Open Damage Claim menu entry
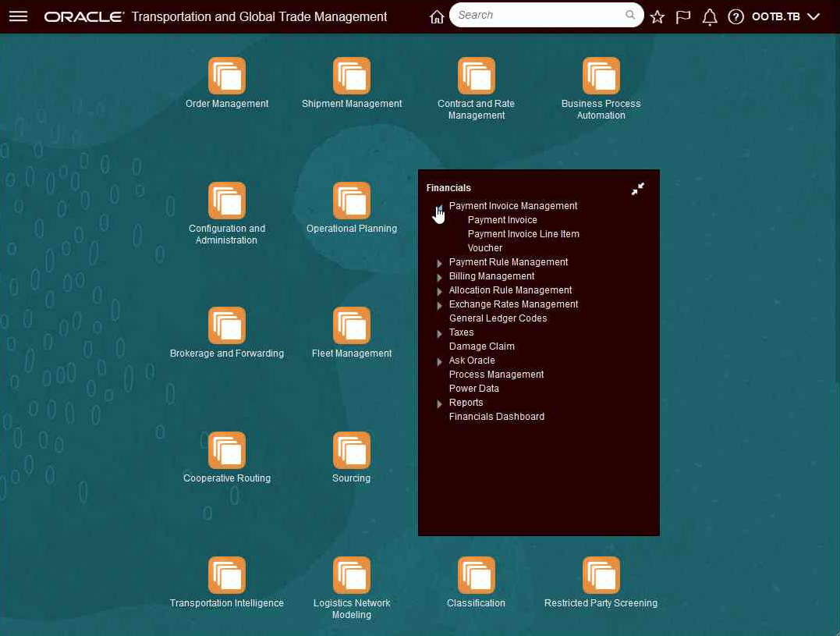Viewport: 840px width, 636px height. click(481, 346)
